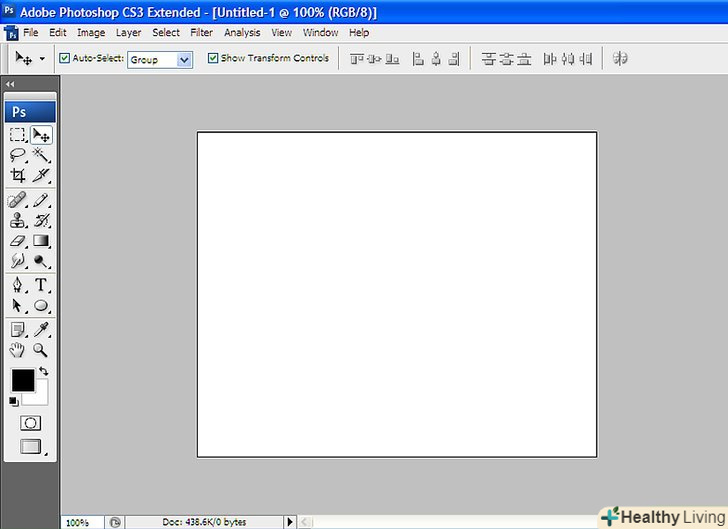Select the Dodge tool
The image size is (728, 529).
coord(41,261)
